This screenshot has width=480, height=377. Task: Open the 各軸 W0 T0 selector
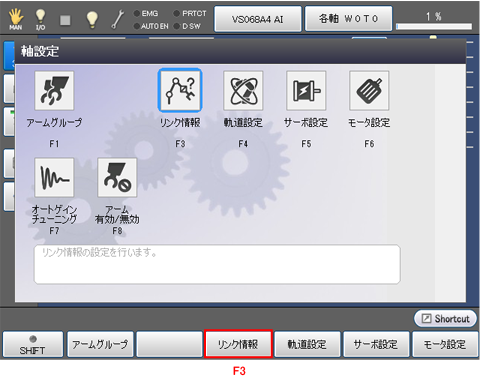click(x=348, y=19)
